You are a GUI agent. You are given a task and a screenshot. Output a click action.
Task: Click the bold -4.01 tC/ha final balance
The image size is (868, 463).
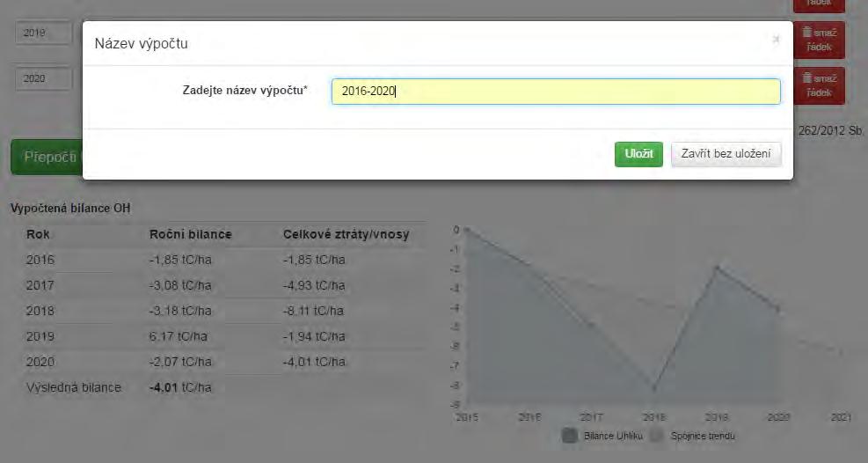[180, 387]
